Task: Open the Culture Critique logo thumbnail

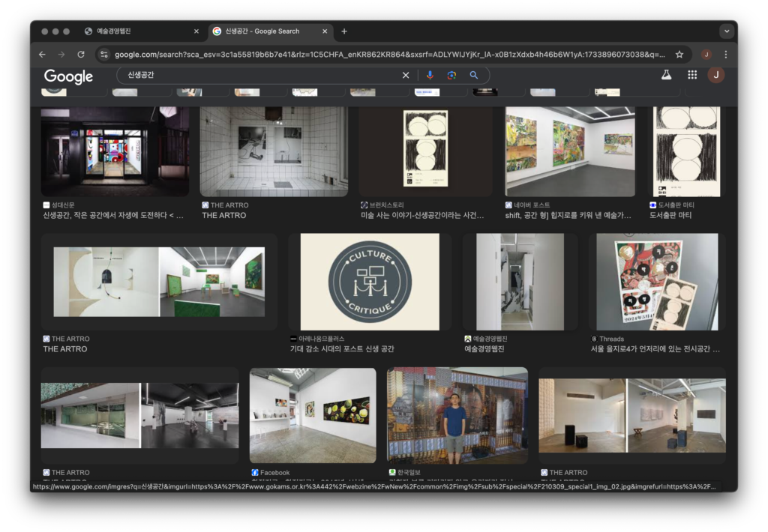Action: [370, 281]
